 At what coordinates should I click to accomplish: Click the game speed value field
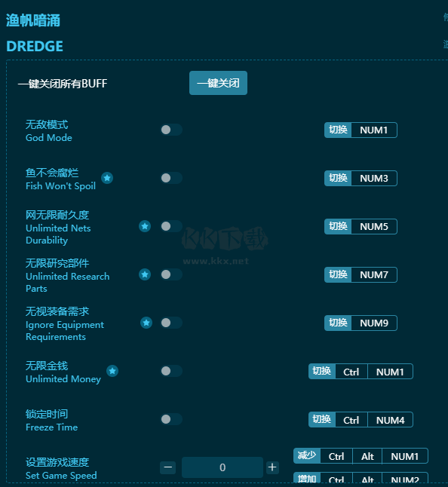pos(222,467)
